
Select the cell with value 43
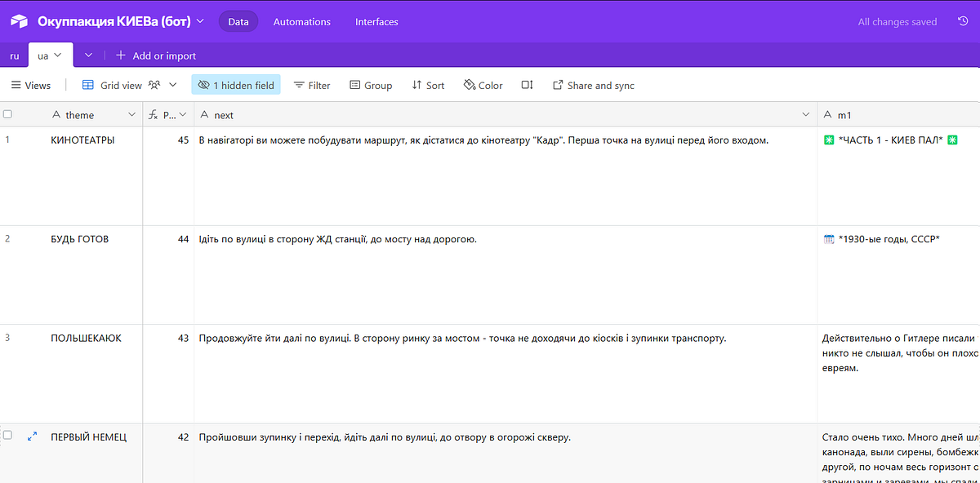[168, 374]
